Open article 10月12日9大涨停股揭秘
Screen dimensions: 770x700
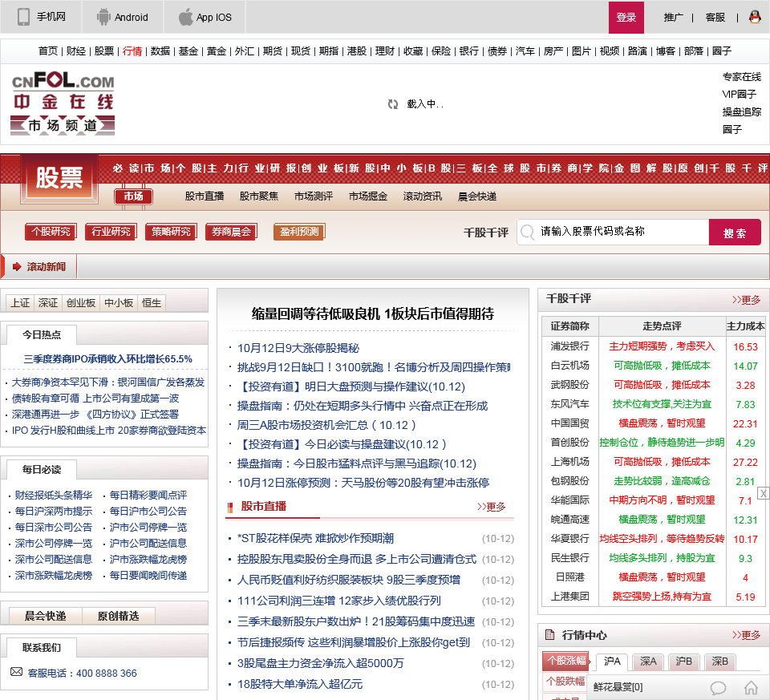coord(298,348)
